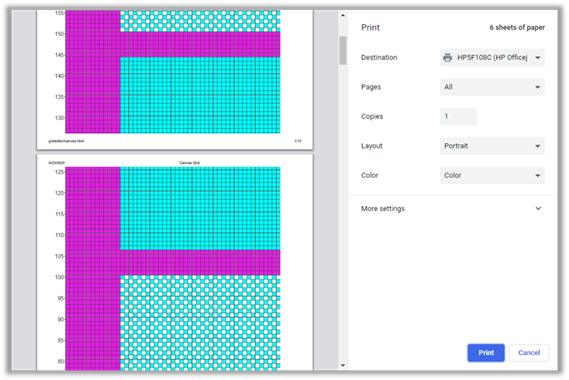569x380 pixels.
Task: Click the first preview page thumbnail
Action: pos(175,80)
